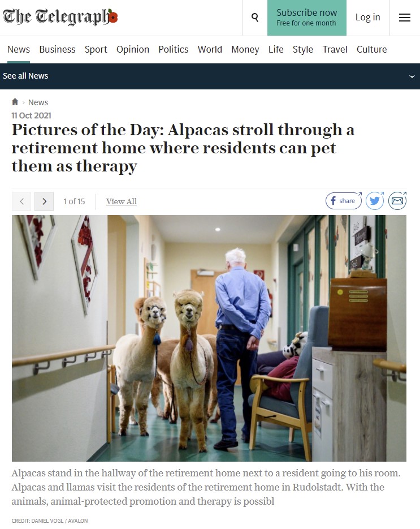Expand the See all News bar
420x529 pixels.
pos(210,76)
